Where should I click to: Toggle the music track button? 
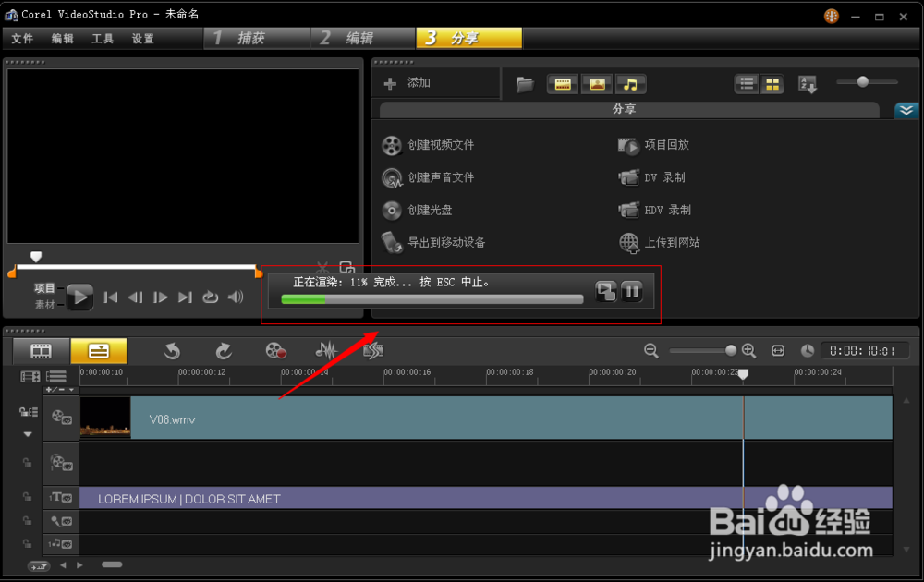click(x=61, y=544)
